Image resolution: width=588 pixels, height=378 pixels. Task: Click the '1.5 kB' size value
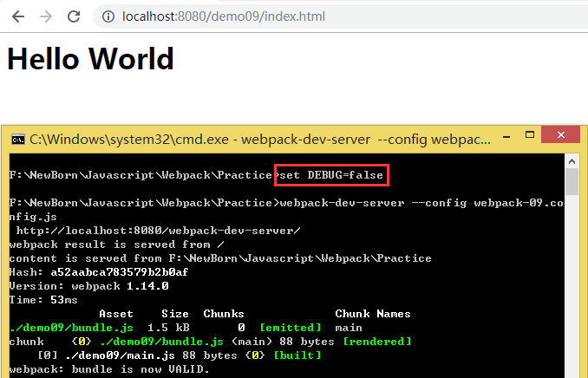tap(168, 328)
